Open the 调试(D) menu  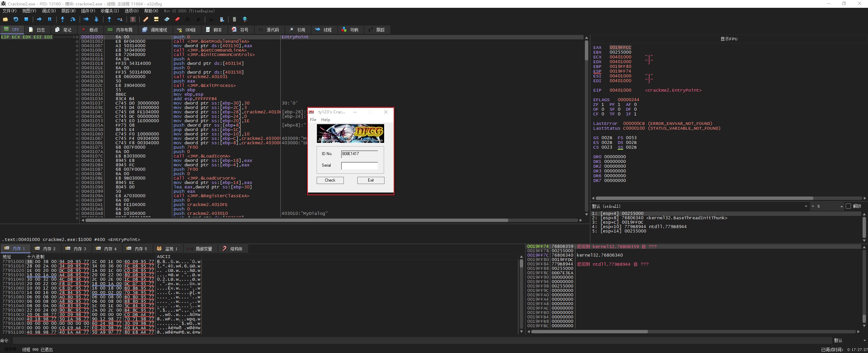(x=48, y=11)
